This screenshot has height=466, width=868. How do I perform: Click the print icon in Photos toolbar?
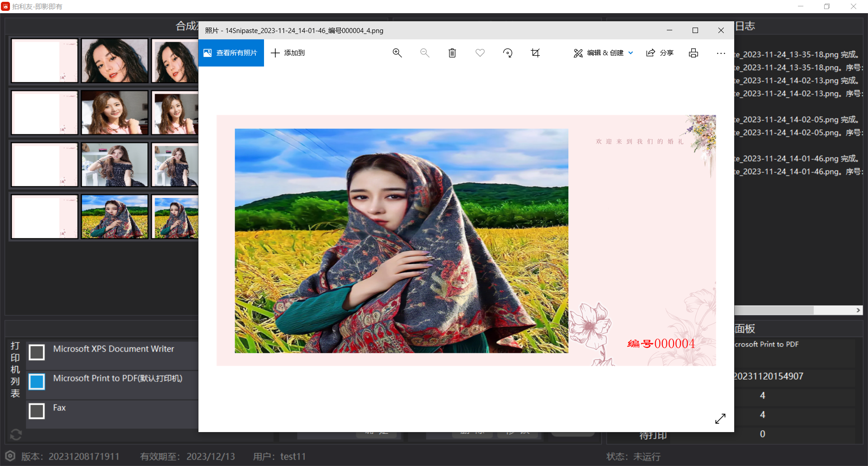[x=693, y=53]
